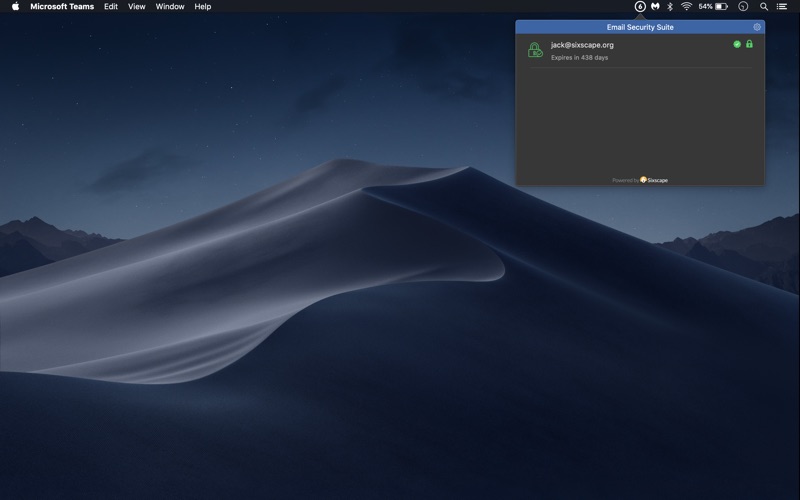
Task: Open the Malwarebytes menu bar icon
Action: tap(655, 7)
